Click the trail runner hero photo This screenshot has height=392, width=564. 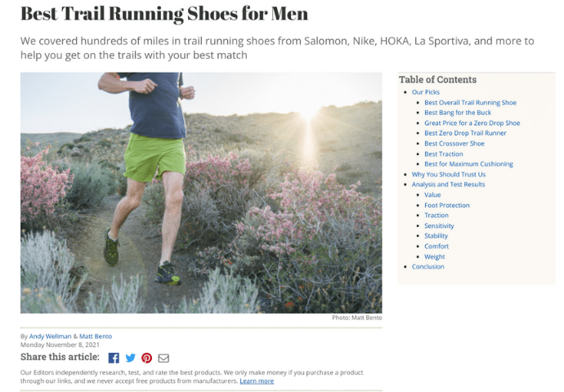[201, 193]
